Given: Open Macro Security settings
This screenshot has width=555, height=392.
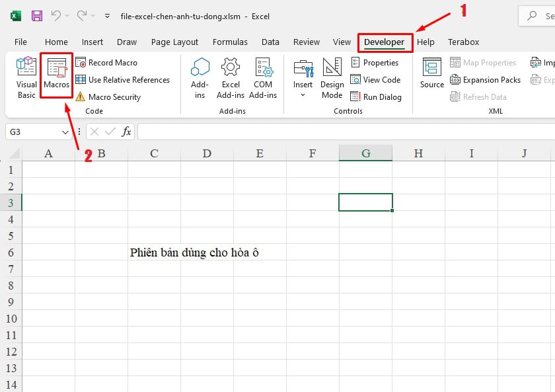Looking at the screenshot, I should 108,97.
